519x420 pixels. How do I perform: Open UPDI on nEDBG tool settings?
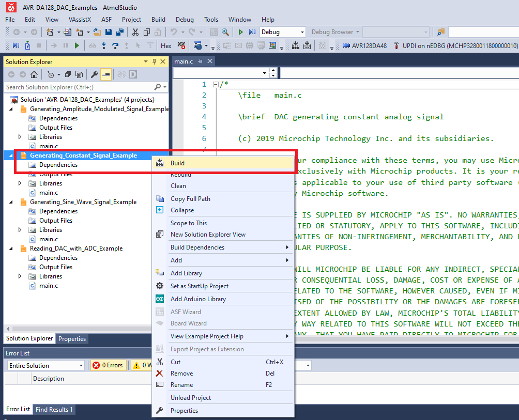tap(456, 46)
